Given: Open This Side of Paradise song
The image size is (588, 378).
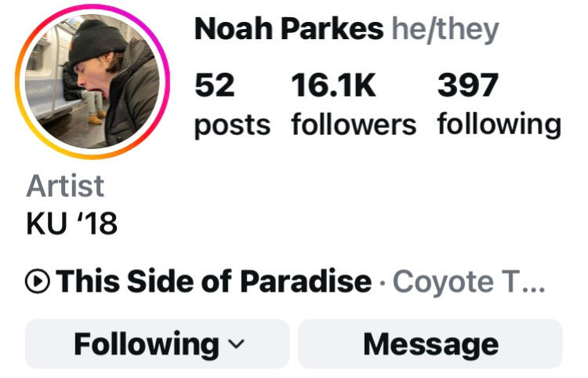Looking at the screenshot, I should (x=214, y=281).
